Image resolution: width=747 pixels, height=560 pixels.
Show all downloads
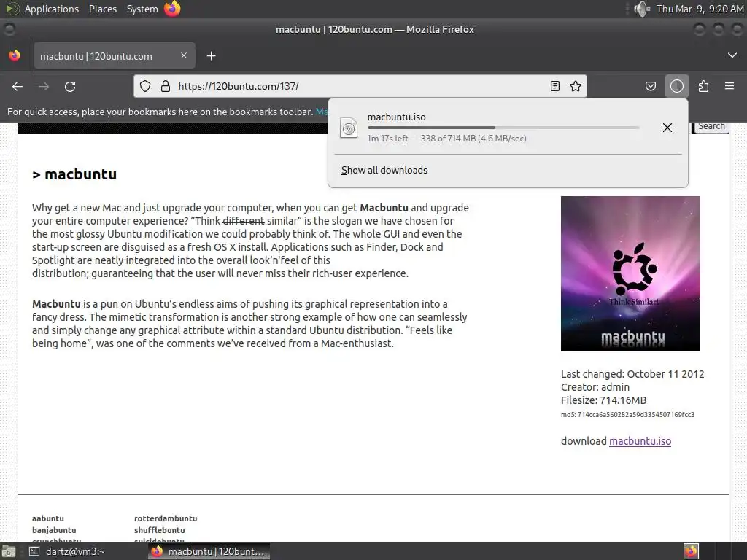tap(384, 171)
